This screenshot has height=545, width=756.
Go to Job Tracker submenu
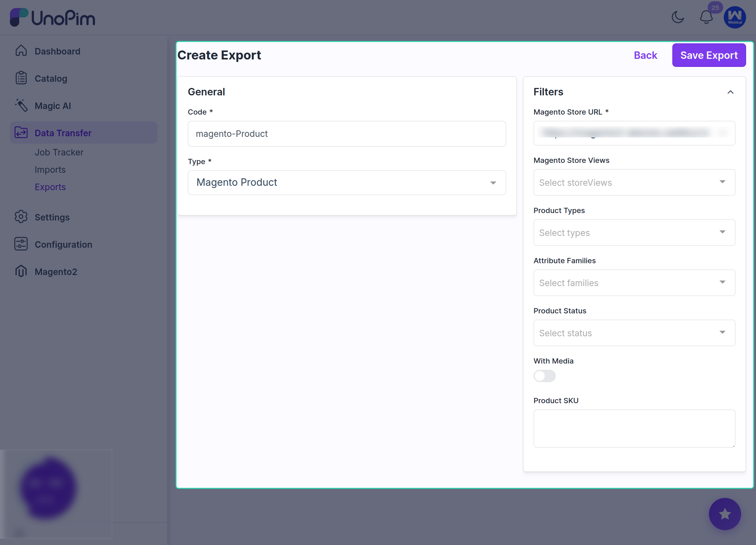click(59, 152)
